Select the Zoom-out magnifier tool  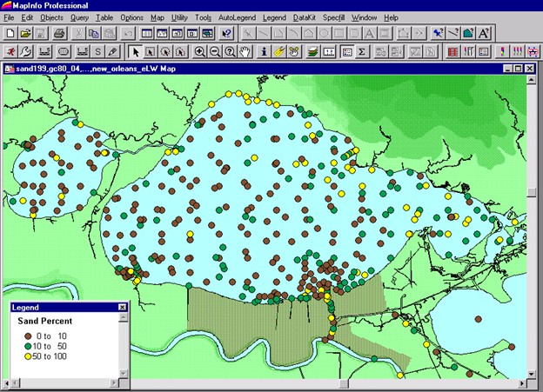[x=215, y=52]
